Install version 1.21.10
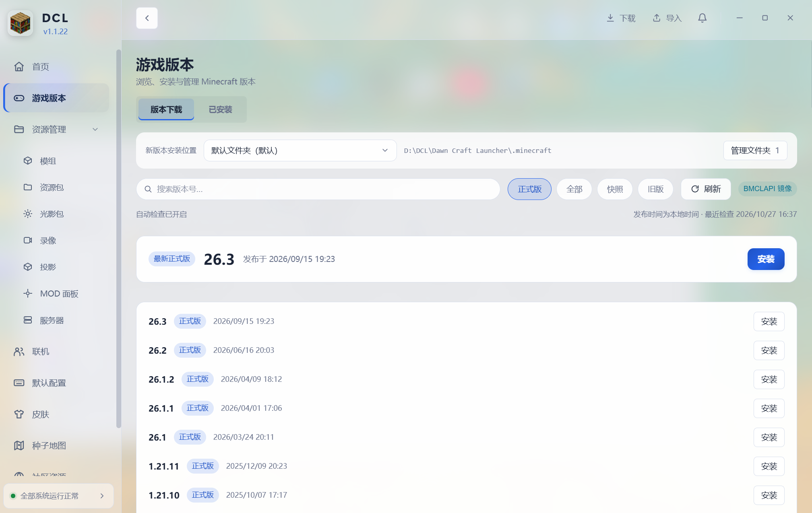Viewport: 812px width, 513px height. pyautogui.click(x=769, y=495)
